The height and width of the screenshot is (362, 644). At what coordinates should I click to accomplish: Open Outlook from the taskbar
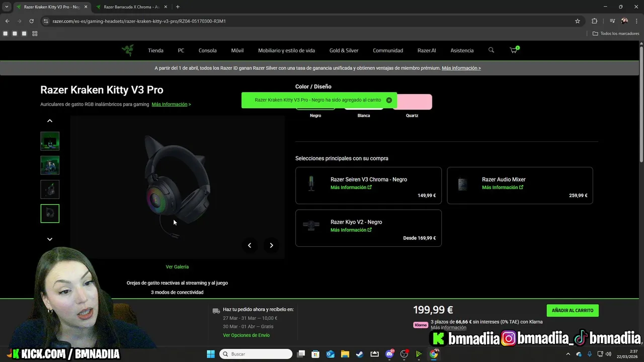coord(331,354)
